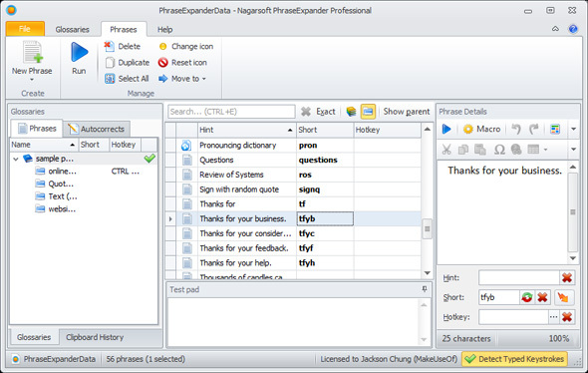The width and height of the screenshot is (588, 373).
Task: Select the Phrases tab in Glossaries panel
Action: pyautogui.click(x=37, y=129)
